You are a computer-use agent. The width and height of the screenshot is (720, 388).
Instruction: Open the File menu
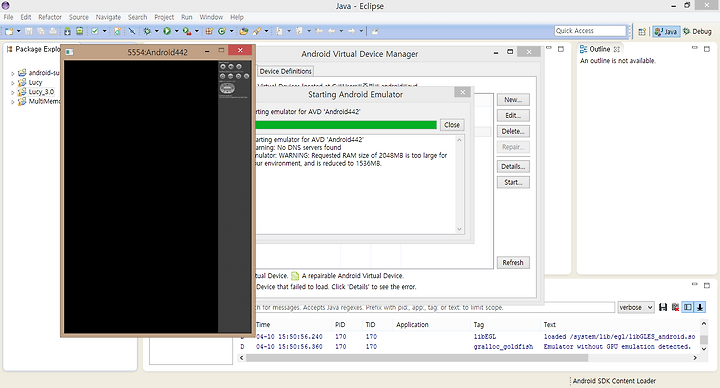pyautogui.click(x=8, y=17)
